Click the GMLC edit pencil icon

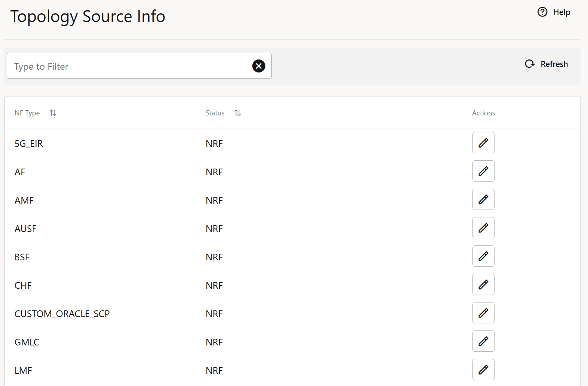(483, 341)
